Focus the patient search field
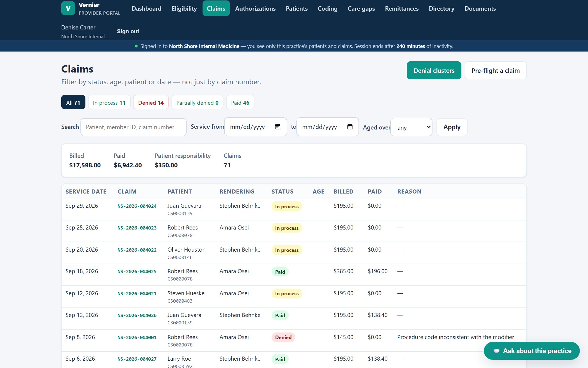Image resolution: width=588 pixels, height=368 pixels. pos(133,127)
